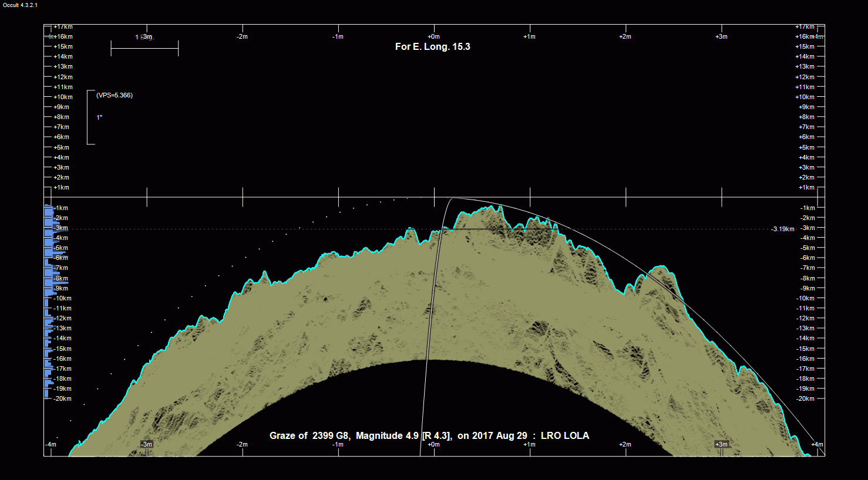Click the '-1m' label on bottom axis
This screenshot has height=480, width=868.
coord(338,444)
